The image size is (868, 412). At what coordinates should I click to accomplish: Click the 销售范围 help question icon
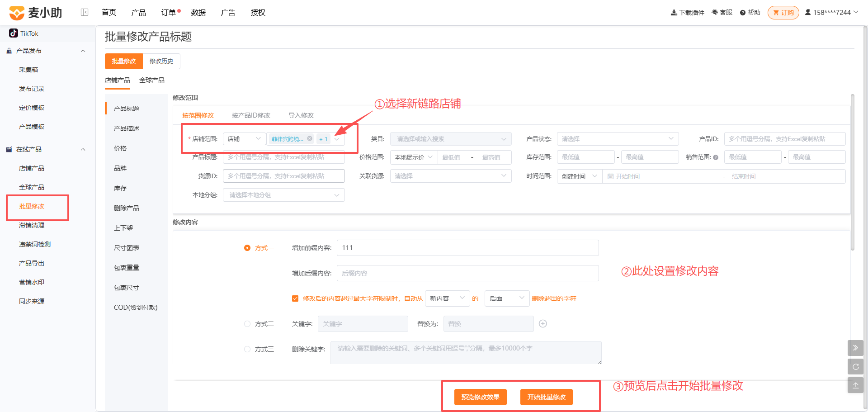click(x=716, y=157)
